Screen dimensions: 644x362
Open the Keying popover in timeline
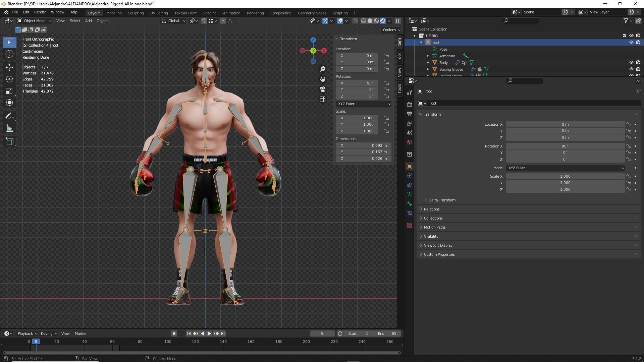point(49,334)
